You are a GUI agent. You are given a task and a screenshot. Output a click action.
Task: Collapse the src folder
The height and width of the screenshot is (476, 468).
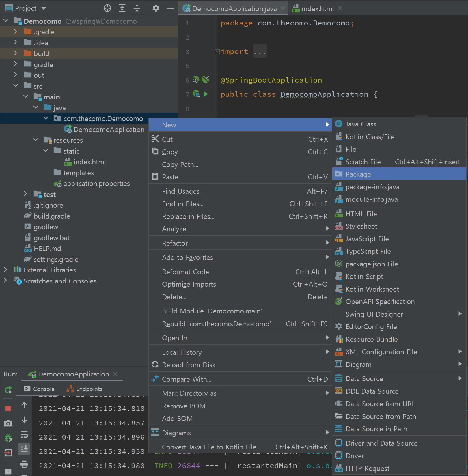click(x=16, y=86)
